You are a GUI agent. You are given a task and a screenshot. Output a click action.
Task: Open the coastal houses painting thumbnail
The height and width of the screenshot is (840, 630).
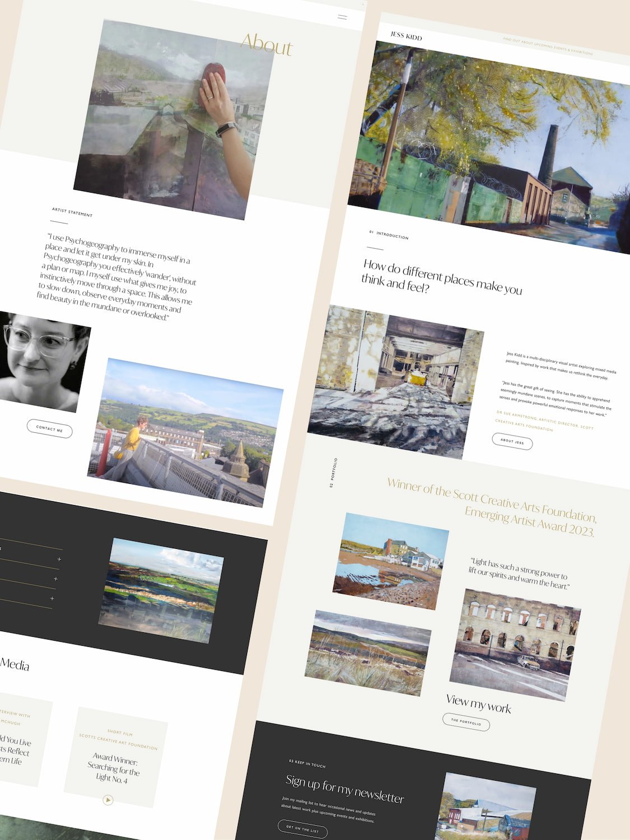pyautogui.click(x=390, y=561)
